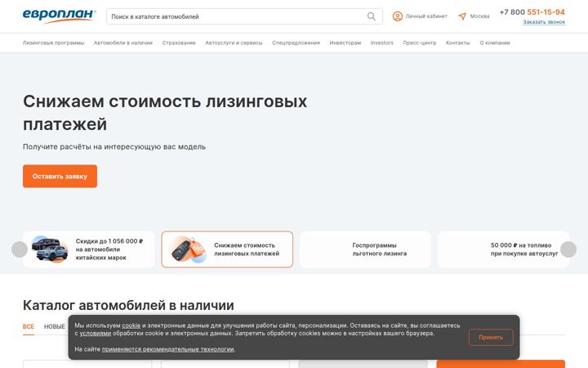Open Спецпредложения menu item

tap(296, 43)
